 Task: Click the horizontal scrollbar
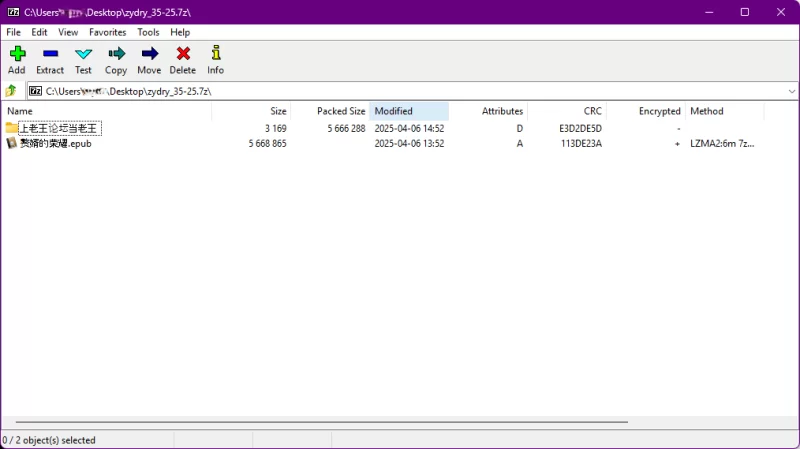tap(320, 423)
